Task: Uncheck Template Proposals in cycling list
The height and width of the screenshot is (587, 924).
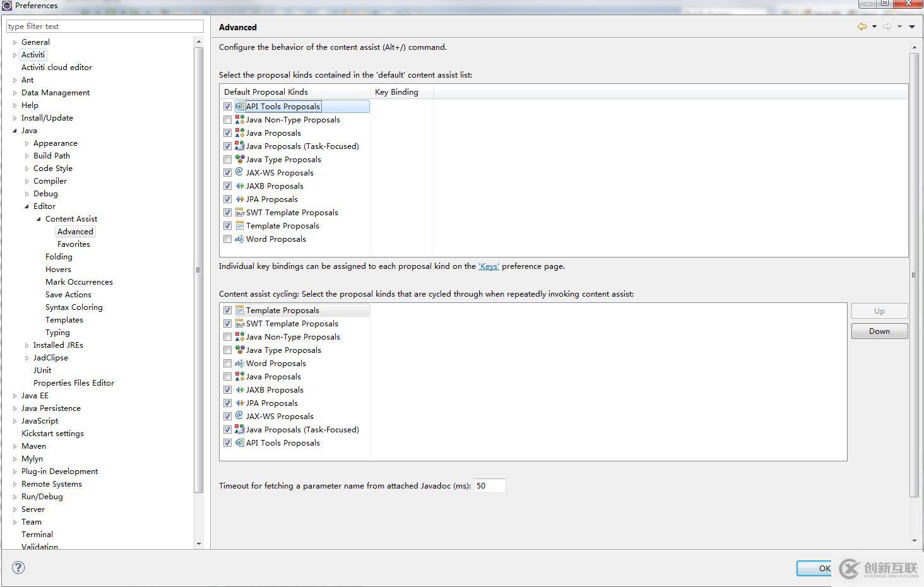Action: tap(227, 310)
